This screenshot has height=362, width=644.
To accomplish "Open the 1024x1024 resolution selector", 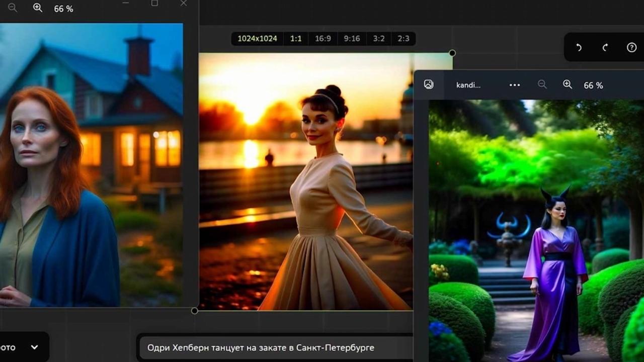I will pos(257,39).
